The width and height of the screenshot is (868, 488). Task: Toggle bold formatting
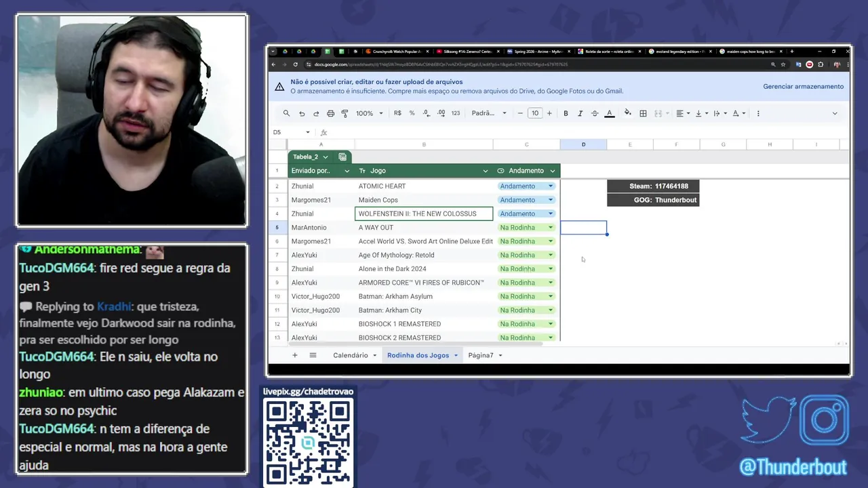(x=566, y=113)
